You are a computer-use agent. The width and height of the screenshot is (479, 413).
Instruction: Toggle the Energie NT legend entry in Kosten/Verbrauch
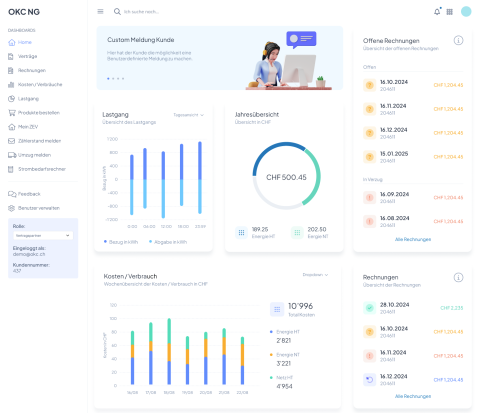tap(285, 355)
